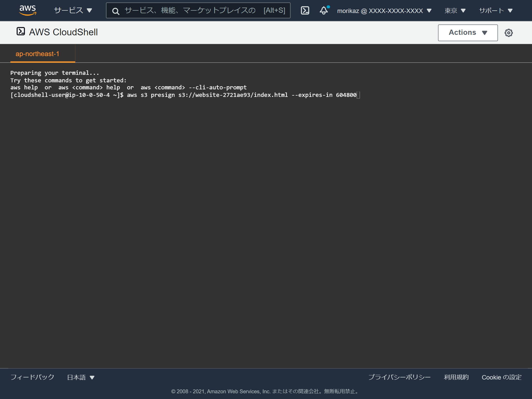This screenshot has height=399, width=532.
Task: Click the AWS logo to go home
Action: point(28,10)
